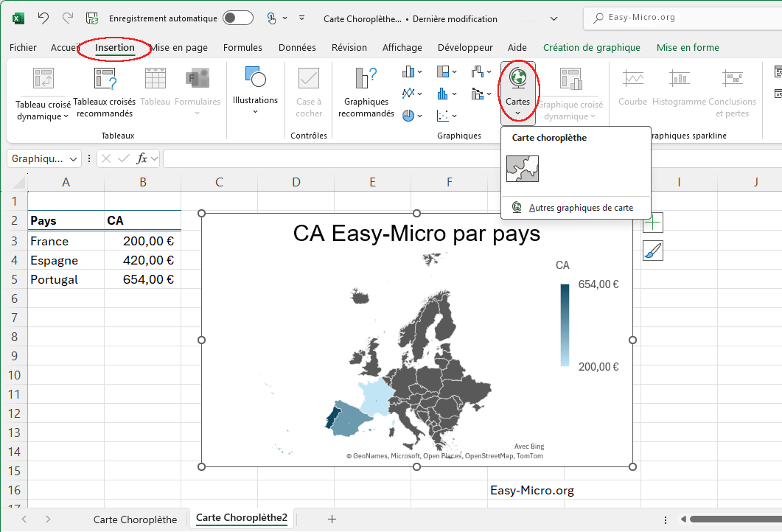Click Graphiques recommandés button
This screenshot has height=532, width=782.
[366, 93]
